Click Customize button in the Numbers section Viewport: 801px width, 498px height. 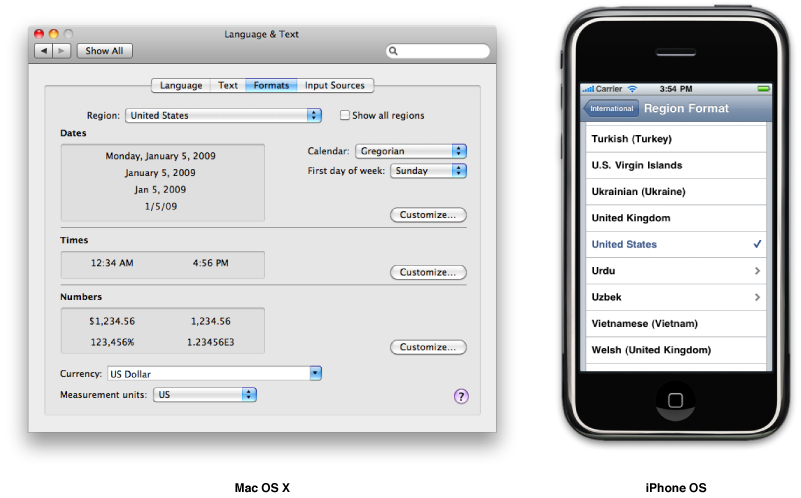tap(428, 347)
